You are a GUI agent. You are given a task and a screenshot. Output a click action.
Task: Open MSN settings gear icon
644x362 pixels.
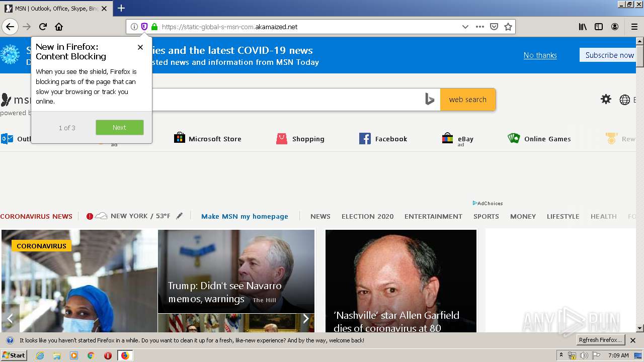(606, 99)
